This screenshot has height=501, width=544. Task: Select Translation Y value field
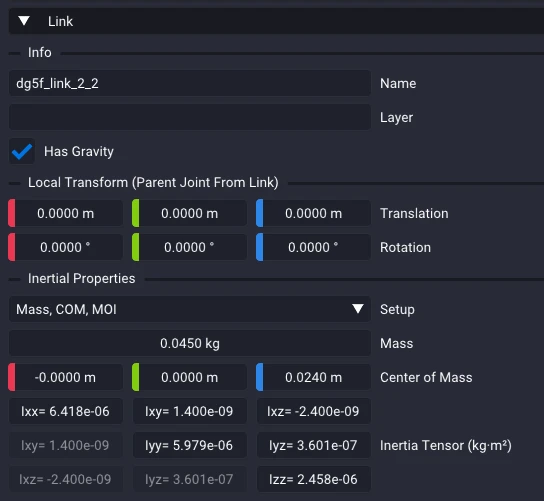click(189, 213)
